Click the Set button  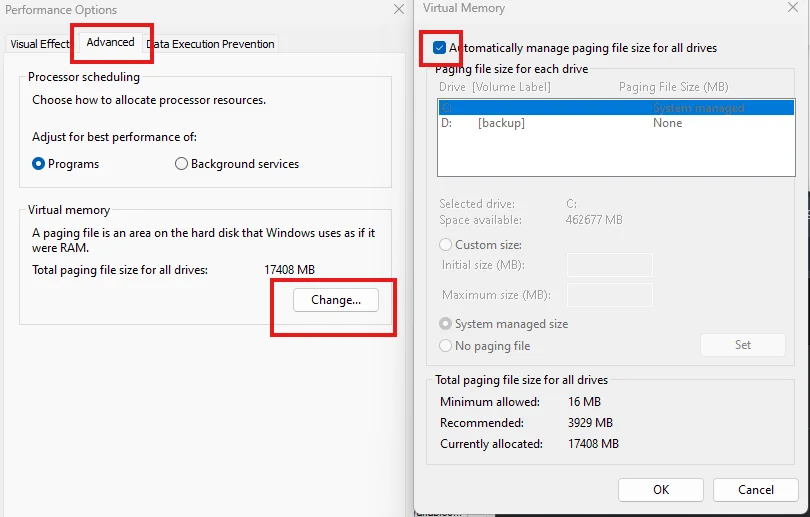pos(743,345)
